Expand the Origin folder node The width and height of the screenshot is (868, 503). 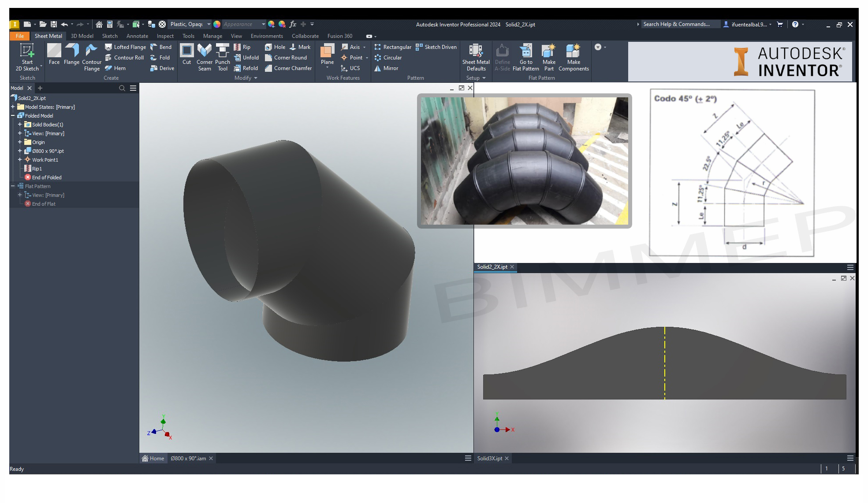point(20,142)
